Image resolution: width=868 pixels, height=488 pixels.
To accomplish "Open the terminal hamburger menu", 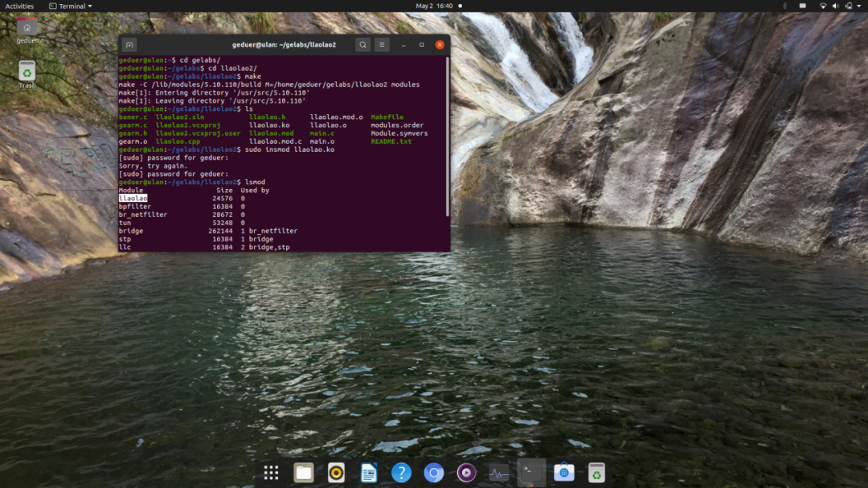I will [x=382, y=44].
